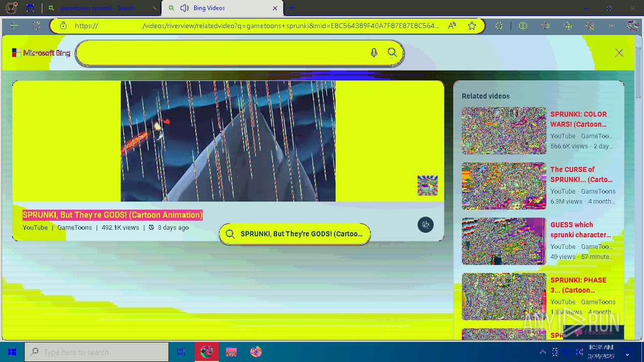Click the small thumbnail in video corner

coord(428,186)
